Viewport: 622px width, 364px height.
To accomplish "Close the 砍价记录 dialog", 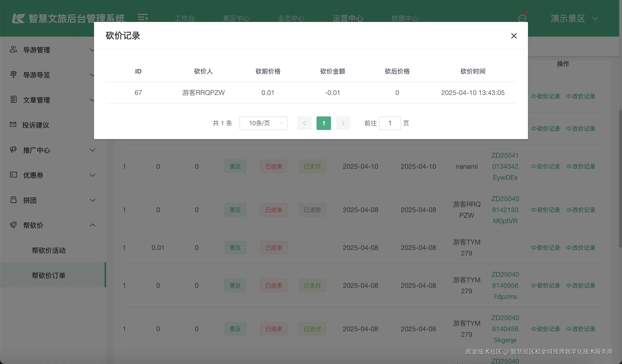I will 514,35.
